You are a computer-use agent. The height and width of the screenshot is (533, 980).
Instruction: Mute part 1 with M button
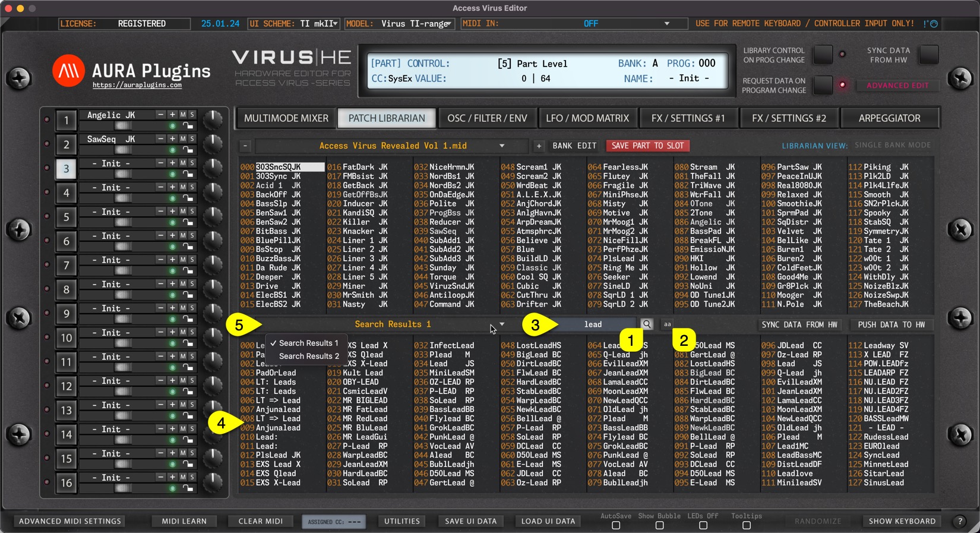pyautogui.click(x=183, y=115)
